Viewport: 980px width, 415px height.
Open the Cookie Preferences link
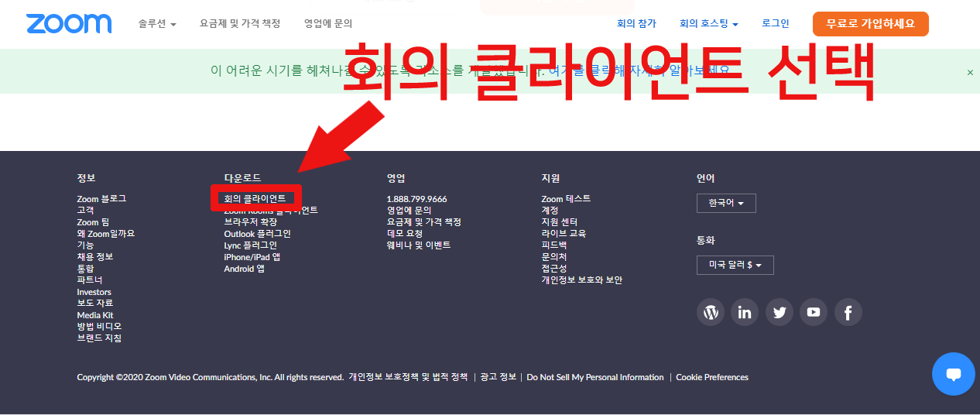click(712, 377)
